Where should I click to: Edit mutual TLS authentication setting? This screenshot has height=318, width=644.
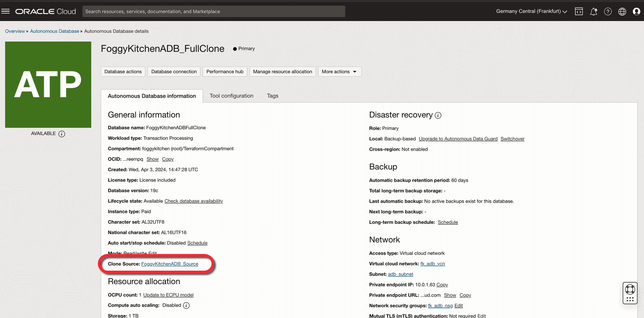[x=481, y=316]
